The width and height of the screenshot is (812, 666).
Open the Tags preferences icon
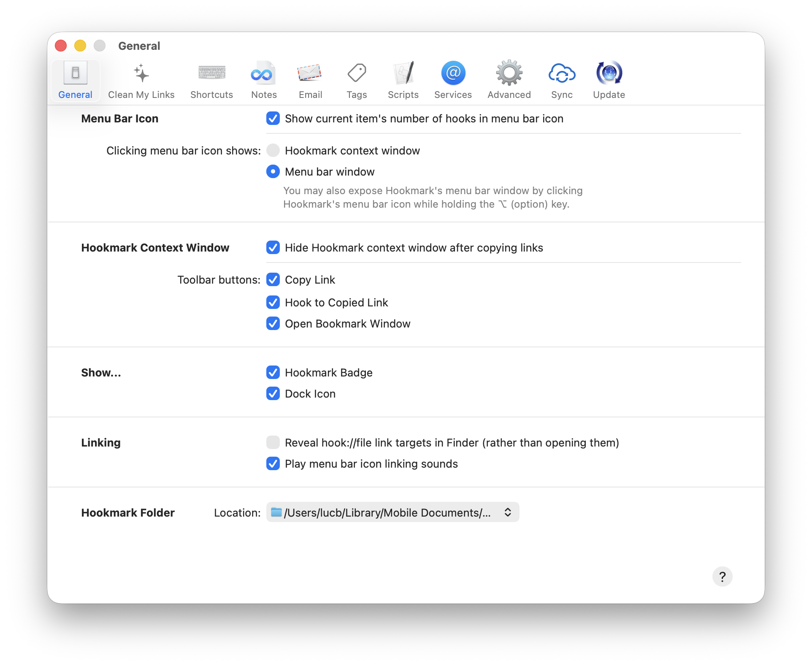tap(357, 73)
